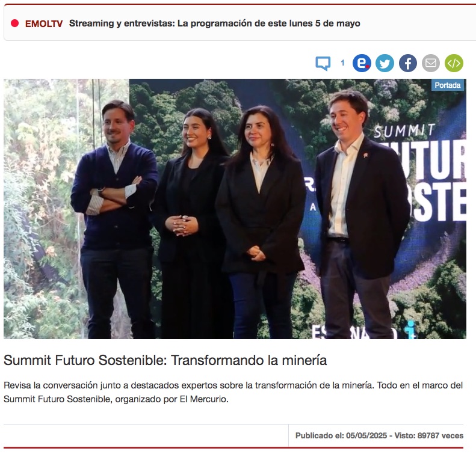
Task: Play the Summit Futuro Sostenible video thumbnail
Action: [235, 209]
